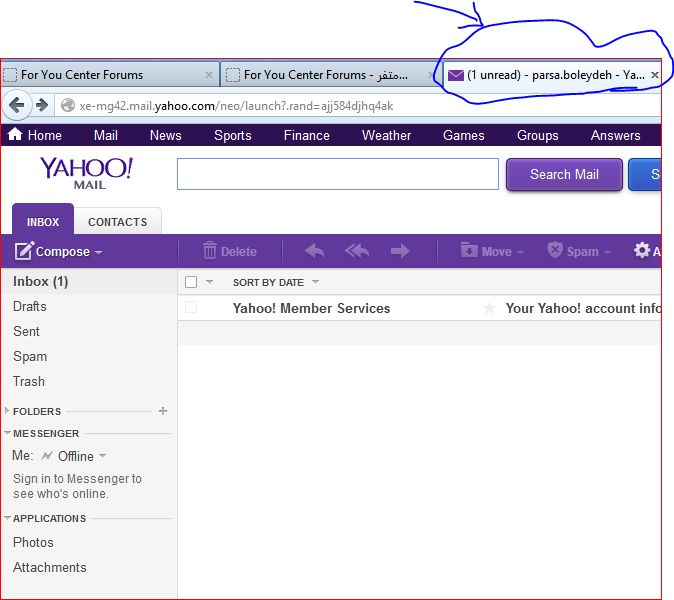The height and width of the screenshot is (600, 674).
Task: Star the Yahoo! Member Services email
Action: point(489,308)
